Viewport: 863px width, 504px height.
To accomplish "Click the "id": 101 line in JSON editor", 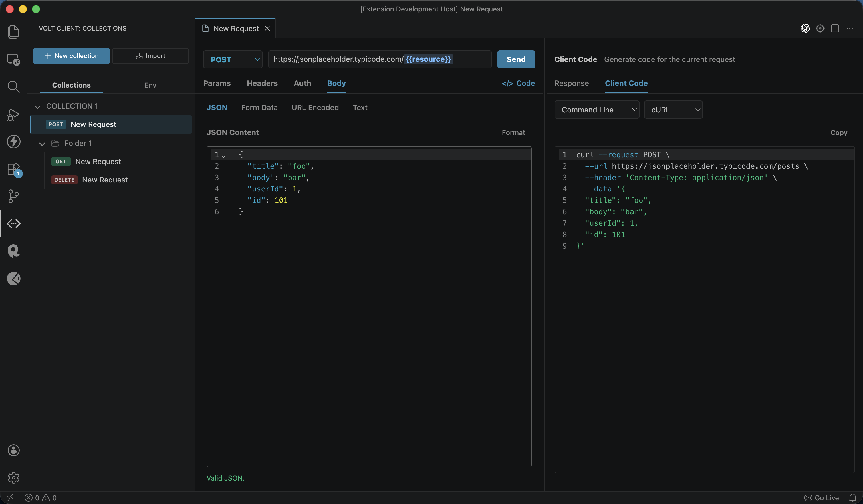I will pos(267,200).
